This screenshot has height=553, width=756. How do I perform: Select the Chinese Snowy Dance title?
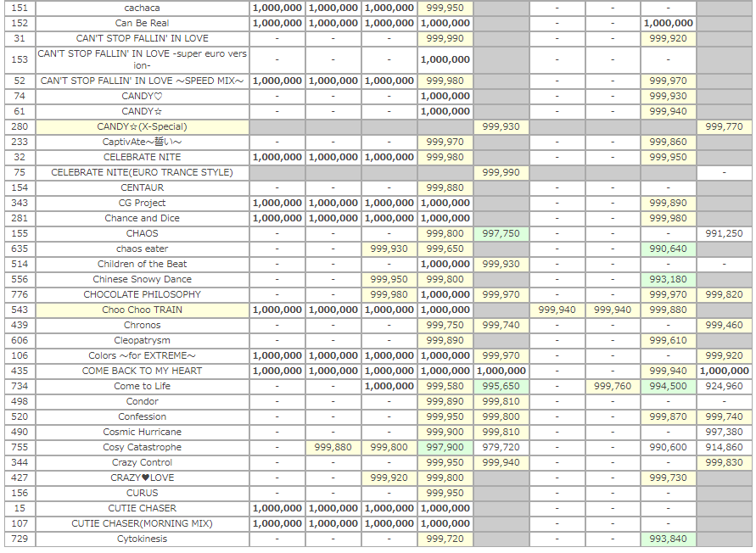tap(143, 279)
